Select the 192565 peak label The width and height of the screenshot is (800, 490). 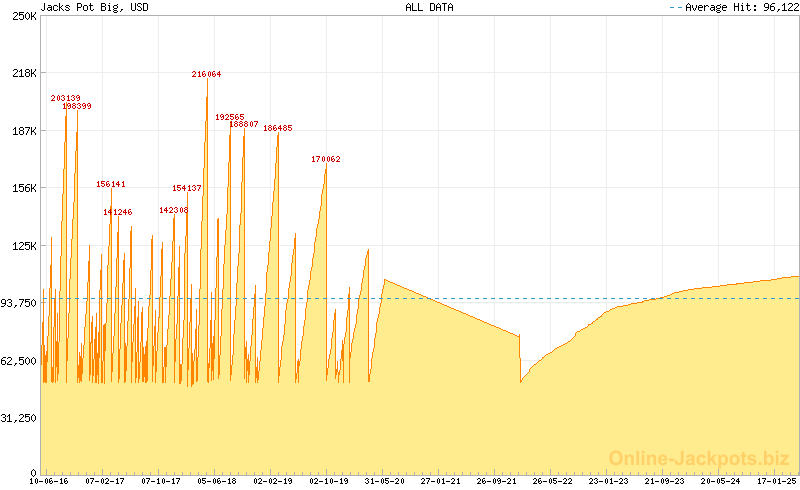(230, 117)
